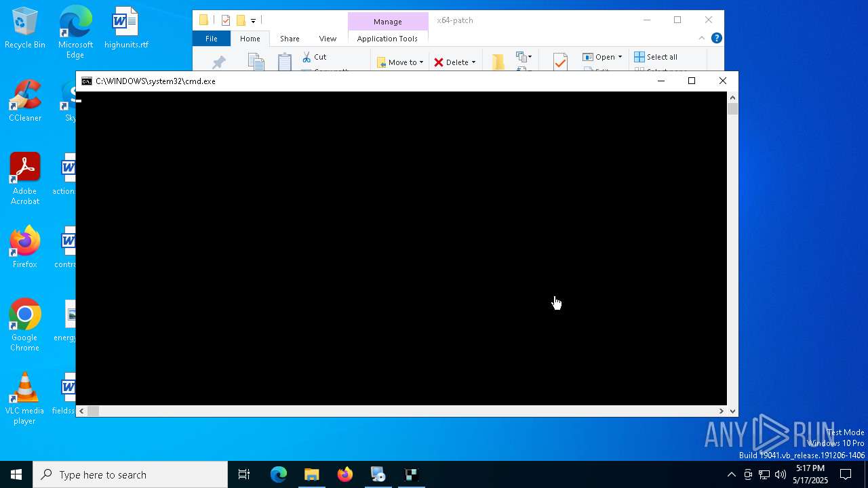The height and width of the screenshot is (488, 868).
Task: Click the Windows Start button
Action: tap(16, 474)
